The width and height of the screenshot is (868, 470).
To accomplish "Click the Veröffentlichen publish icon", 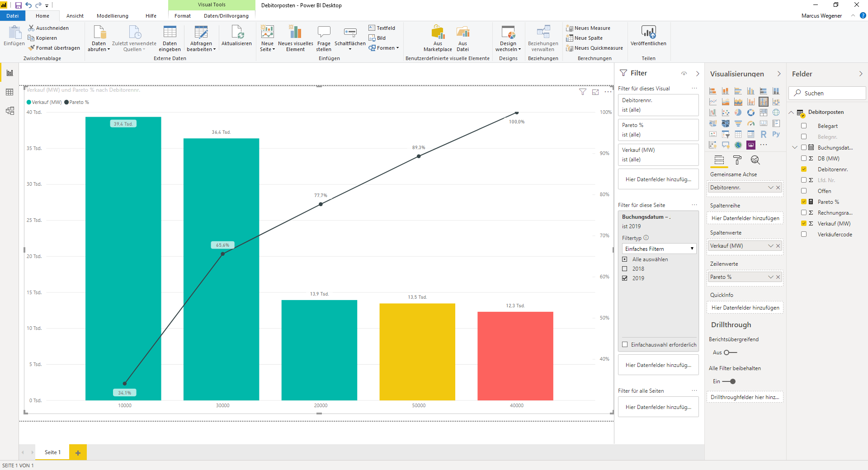I will 648,33.
